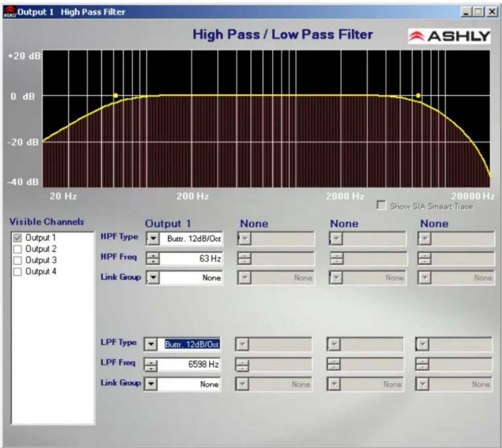Click the HPF Type value Buttr. 12dB/Oct
This screenshot has width=502, height=448.
point(194,239)
